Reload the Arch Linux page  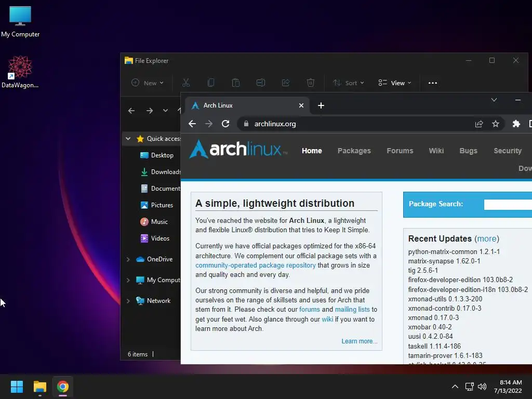point(225,124)
